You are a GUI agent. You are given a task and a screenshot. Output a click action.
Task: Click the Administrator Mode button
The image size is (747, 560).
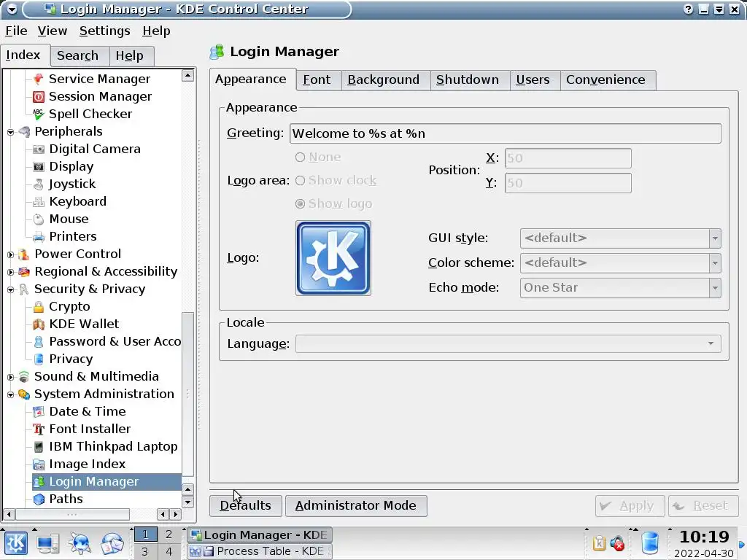tap(356, 505)
